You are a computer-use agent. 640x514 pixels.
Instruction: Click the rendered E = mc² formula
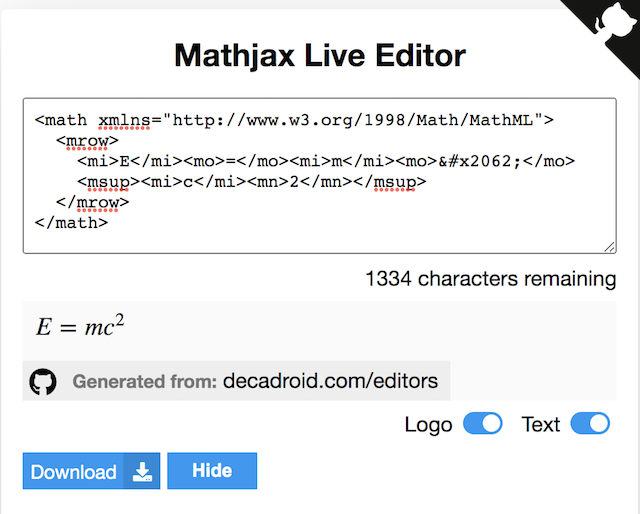pos(80,327)
